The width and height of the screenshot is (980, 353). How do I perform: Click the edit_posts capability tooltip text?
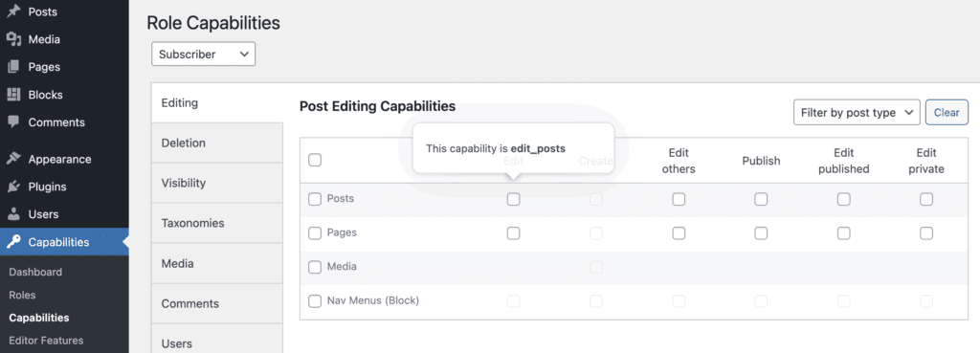(x=496, y=148)
